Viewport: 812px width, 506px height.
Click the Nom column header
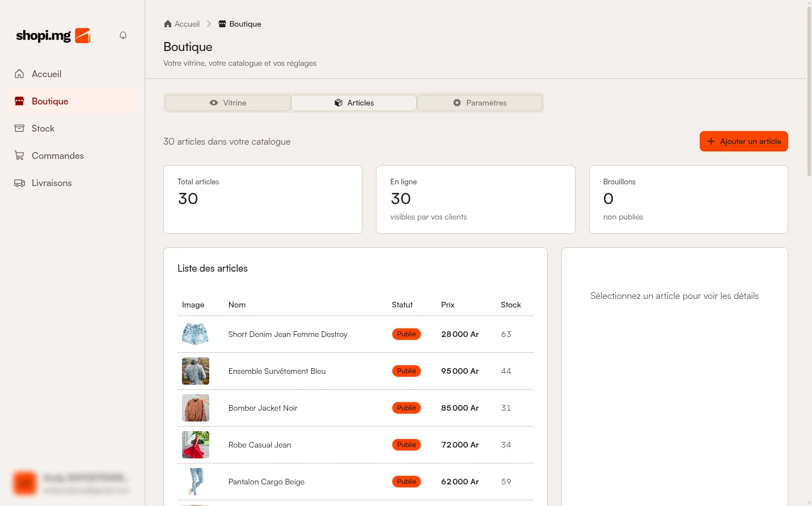(237, 305)
